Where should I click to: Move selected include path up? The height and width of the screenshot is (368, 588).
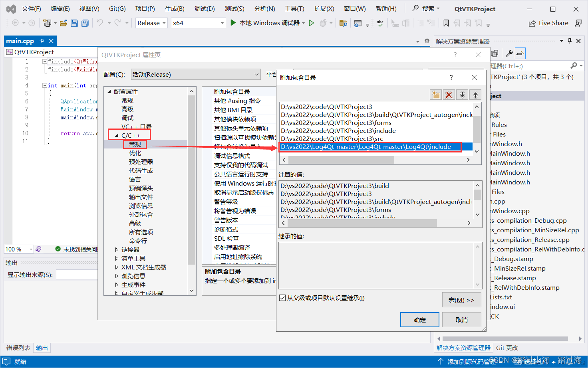pos(475,95)
